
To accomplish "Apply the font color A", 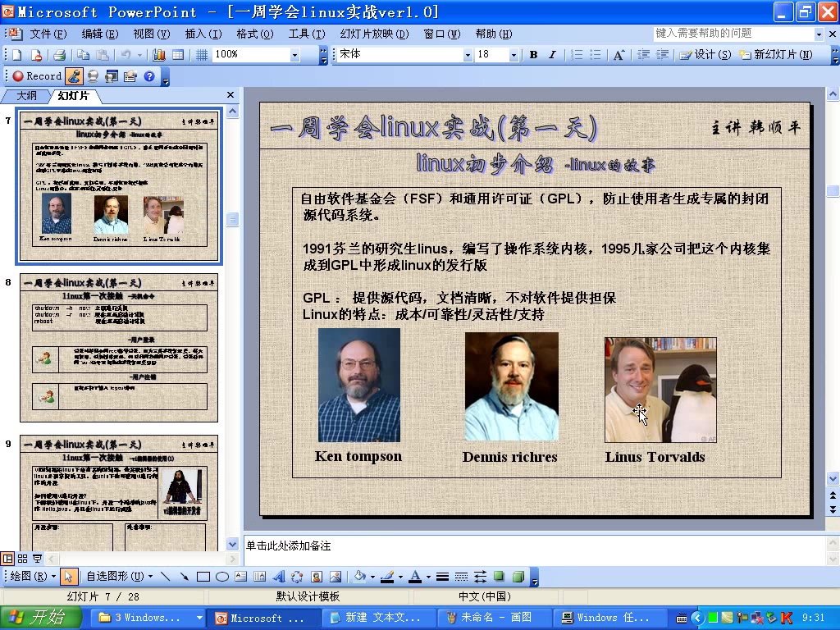I will [x=414, y=577].
